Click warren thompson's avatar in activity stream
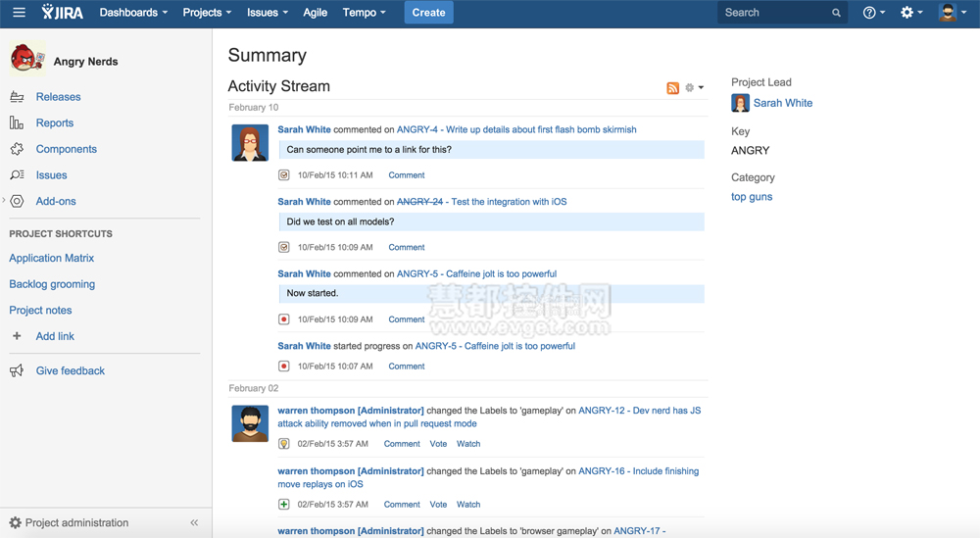The image size is (980, 538). (250, 423)
